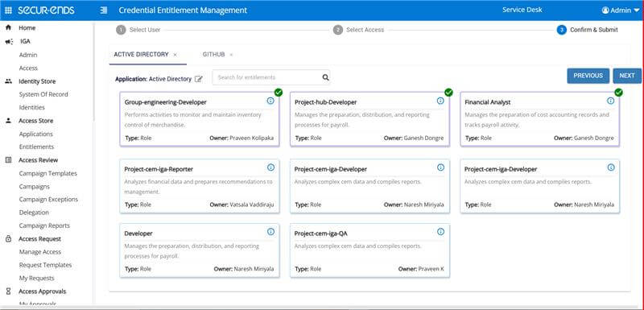Viewport: 644px width, 310px height.
Task: Select the Project-cem-iga-Reporter card
Action: click(x=199, y=186)
